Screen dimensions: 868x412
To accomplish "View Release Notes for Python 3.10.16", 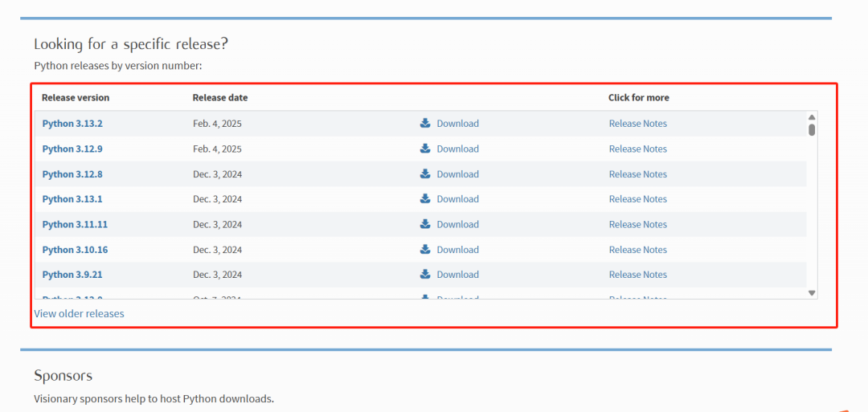I will tap(637, 250).
